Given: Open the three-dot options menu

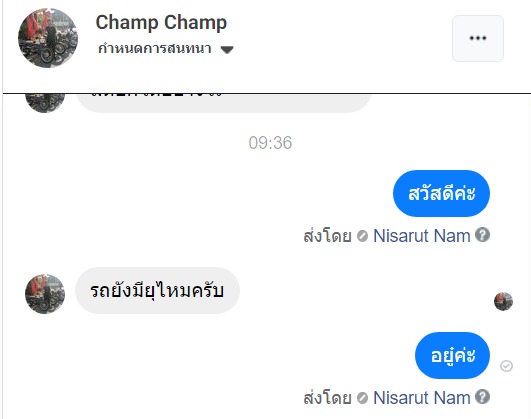Looking at the screenshot, I should pos(478,38).
